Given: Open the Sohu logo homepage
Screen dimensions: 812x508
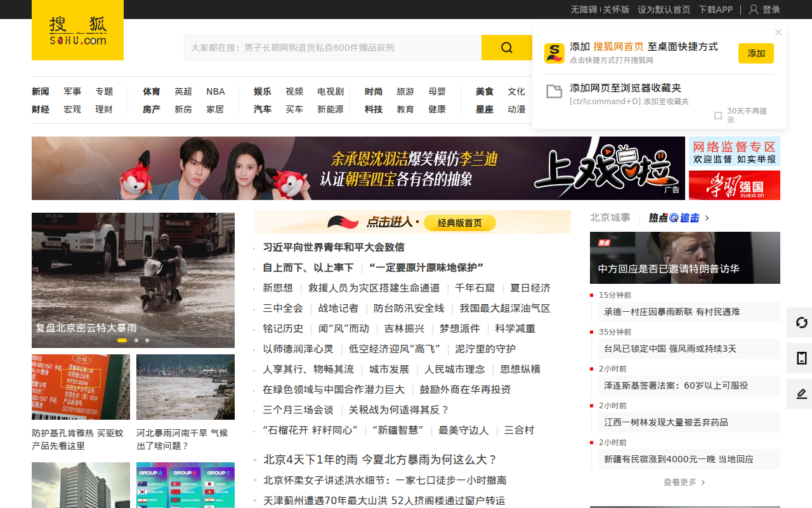Looking at the screenshot, I should click(77, 30).
